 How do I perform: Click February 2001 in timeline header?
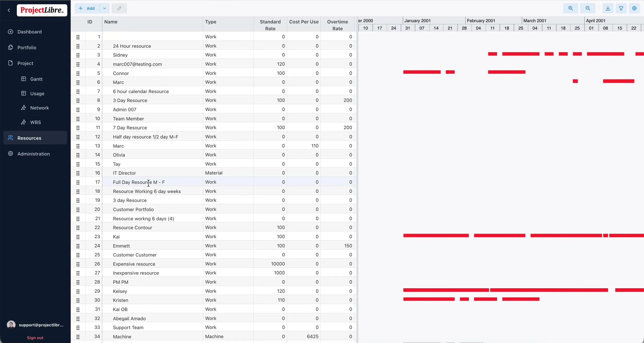pyautogui.click(x=481, y=21)
